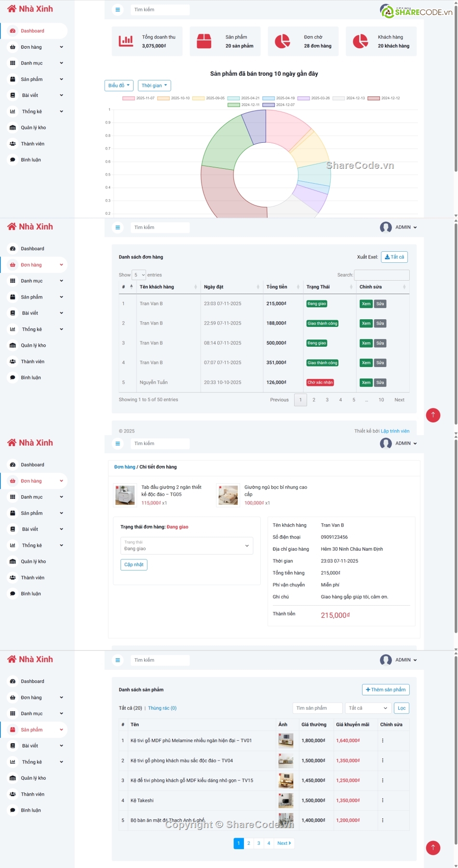This screenshot has width=458, height=868.
Task: Sort orders by the Tổng tiền column header
Action: (283, 287)
